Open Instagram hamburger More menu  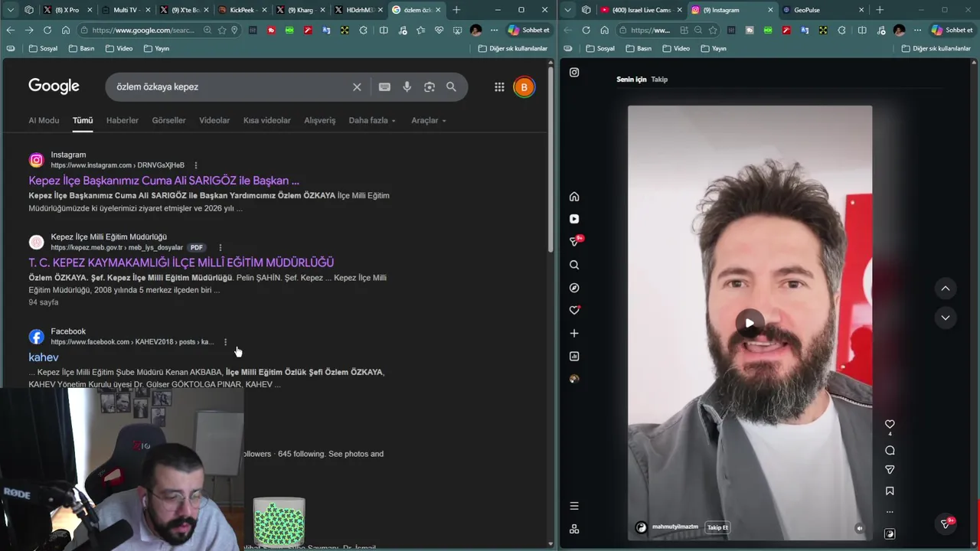coord(574,506)
